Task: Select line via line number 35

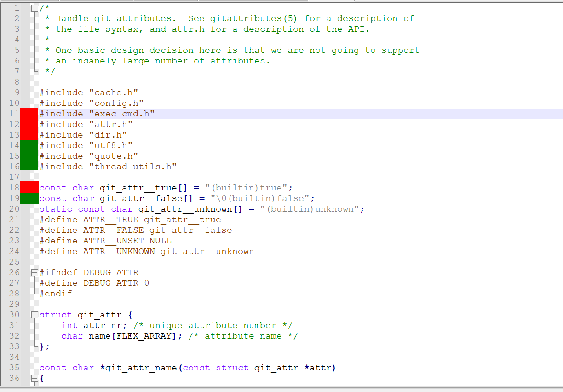Action: point(14,368)
